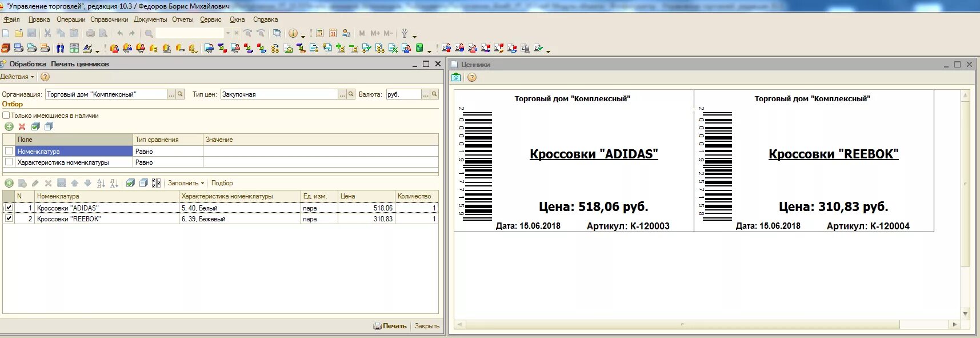The image size is (980, 338).
Task: Add a product row with green plus
Action: point(9,183)
